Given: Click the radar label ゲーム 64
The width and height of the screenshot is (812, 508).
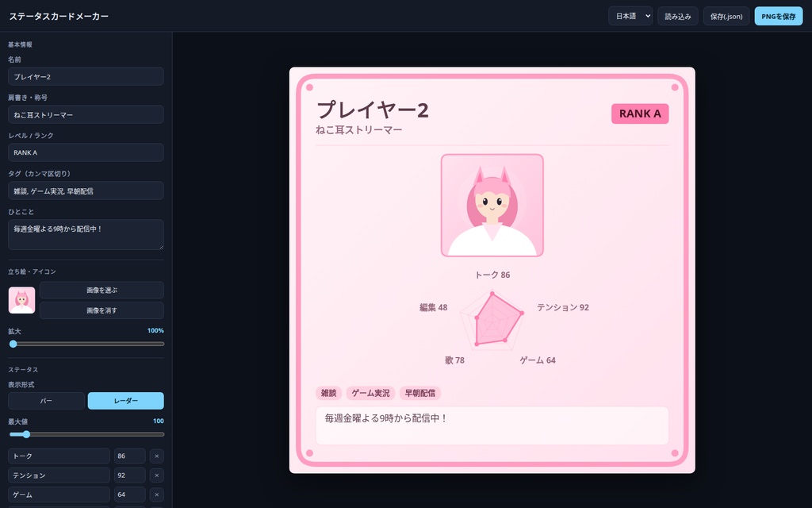Looking at the screenshot, I should click(x=538, y=360).
